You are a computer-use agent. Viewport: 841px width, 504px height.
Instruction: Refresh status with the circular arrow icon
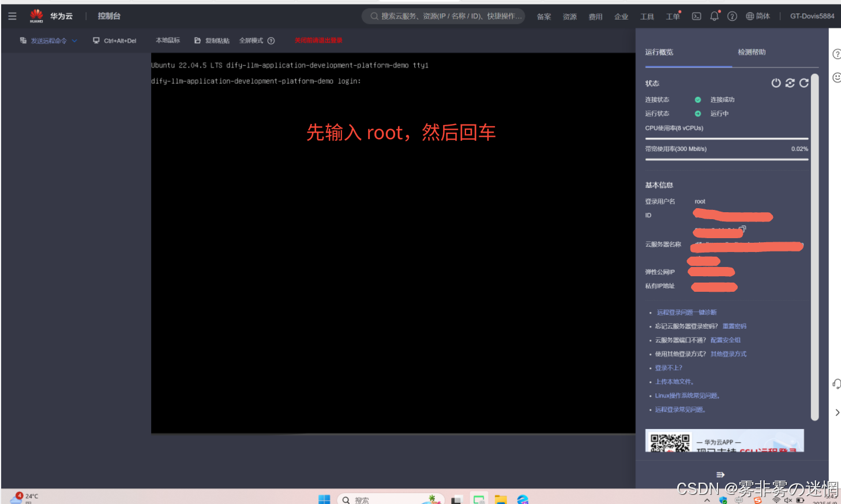pos(804,83)
